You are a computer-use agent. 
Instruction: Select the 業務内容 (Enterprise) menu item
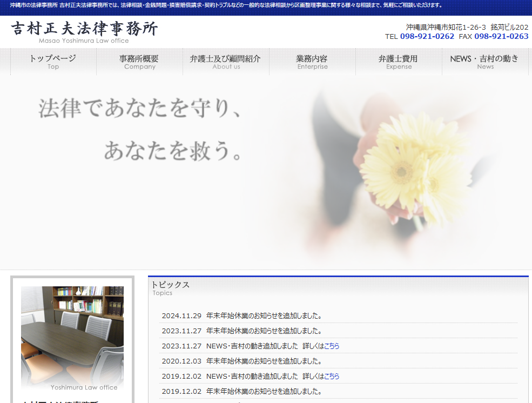click(x=312, y=62)
